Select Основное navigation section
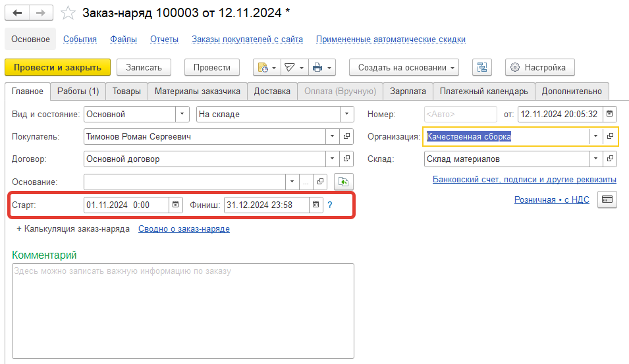 click(x=30, y=39)
